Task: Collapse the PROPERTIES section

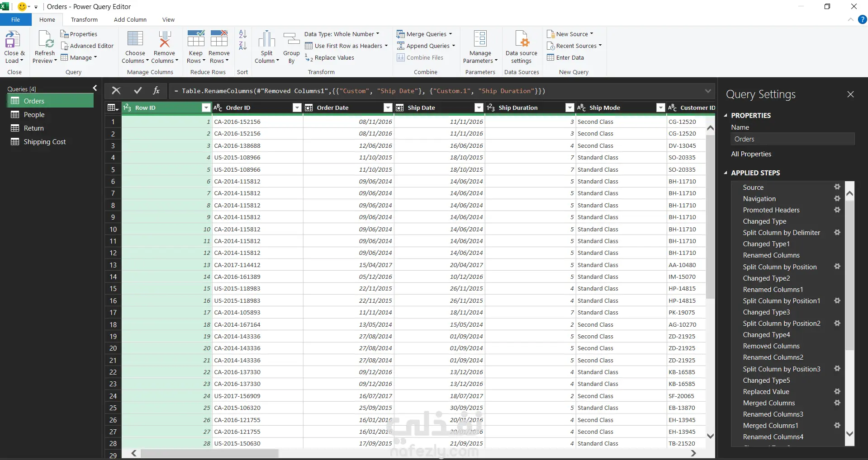Action: coord(726,115)
